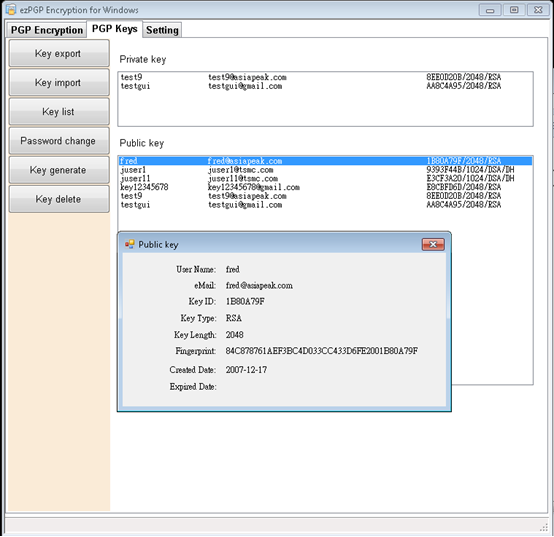The width and height of the screenshot is (554, 537).
Task: Close the Public key dialog
Action: tap(433, 244)
